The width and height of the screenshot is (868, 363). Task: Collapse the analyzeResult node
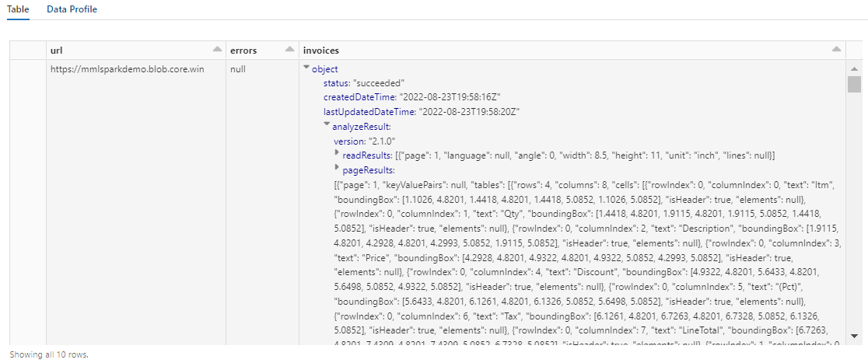pos(327,125)
